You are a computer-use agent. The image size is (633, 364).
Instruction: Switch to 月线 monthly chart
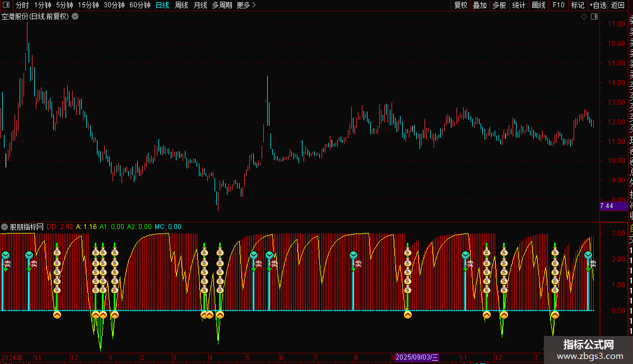point(200,5)
